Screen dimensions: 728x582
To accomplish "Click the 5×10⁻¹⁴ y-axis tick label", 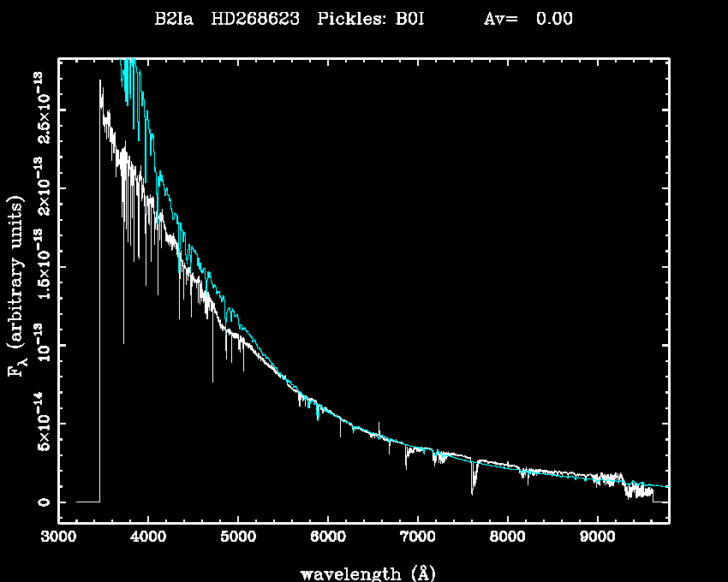I will [x=41, y=423].
